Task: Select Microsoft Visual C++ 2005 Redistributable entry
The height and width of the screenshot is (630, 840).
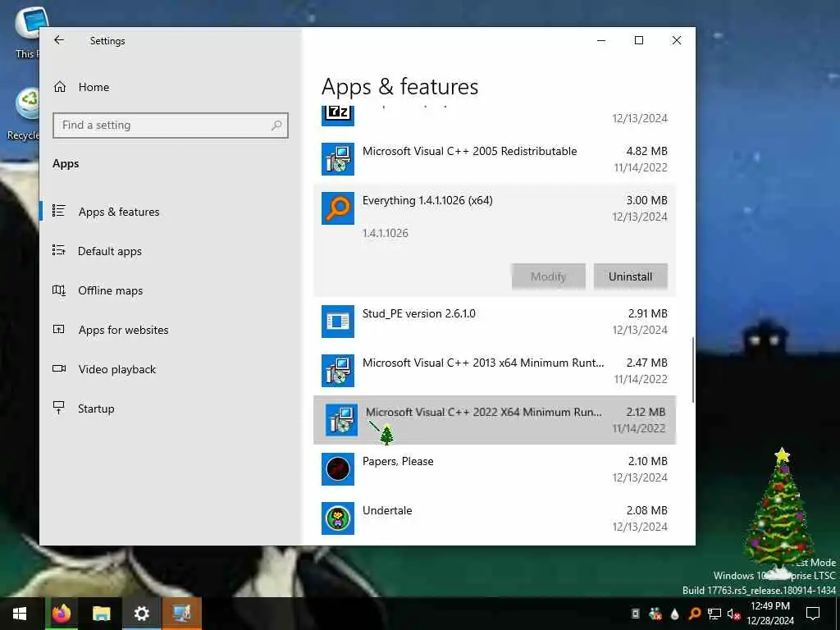Action: [x=495, y=159]
